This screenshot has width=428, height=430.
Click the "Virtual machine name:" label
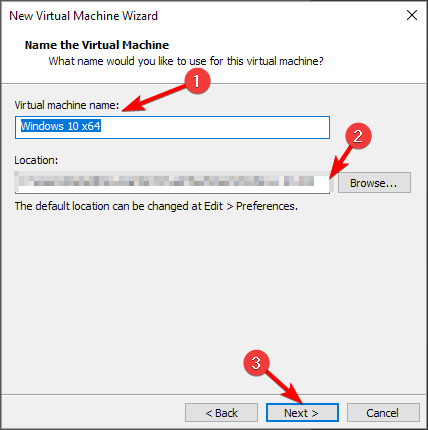66,105
